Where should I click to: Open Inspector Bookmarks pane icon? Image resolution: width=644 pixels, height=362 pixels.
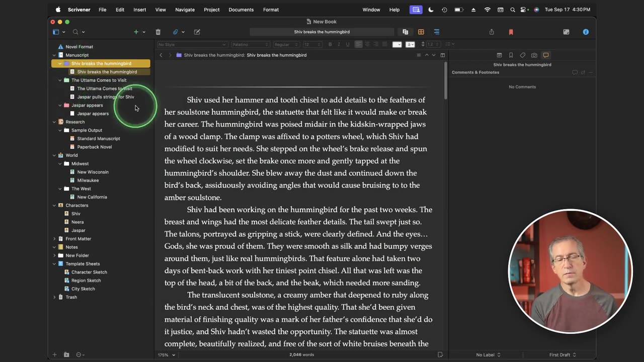[x=511, y=55]
